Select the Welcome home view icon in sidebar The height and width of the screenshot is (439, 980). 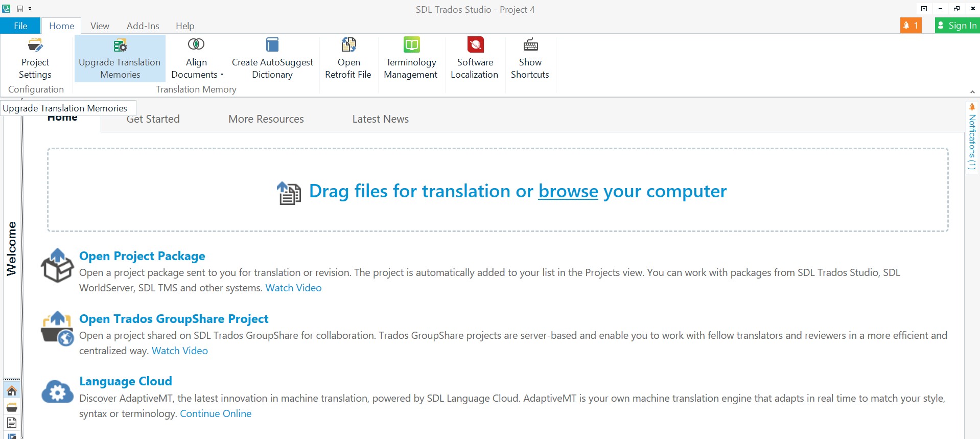(11, 391)
